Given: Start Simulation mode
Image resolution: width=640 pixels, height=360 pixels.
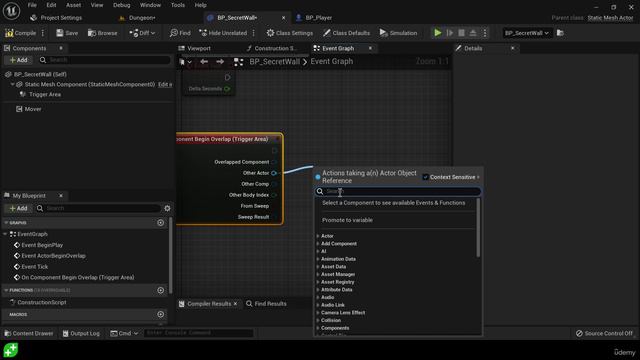Looking at the screenshot, I should click(398, 33).
